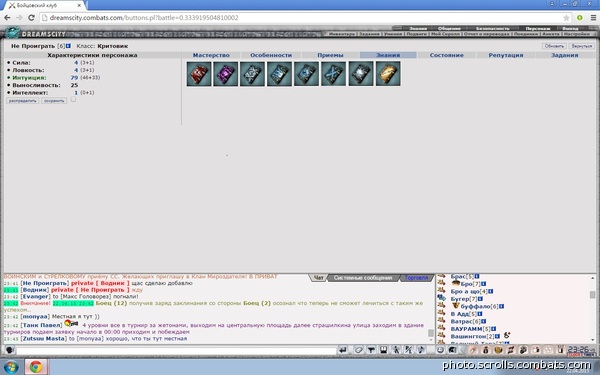Click the status icon right of Вашингтон[2]
This screenshot has width=600, height=375.
pos(507,335)
